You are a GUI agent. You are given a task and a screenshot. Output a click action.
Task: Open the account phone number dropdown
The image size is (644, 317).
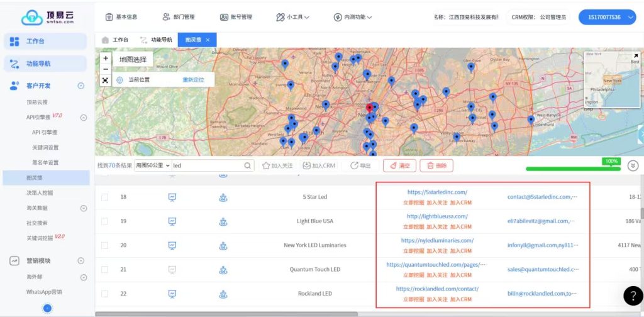608,17
